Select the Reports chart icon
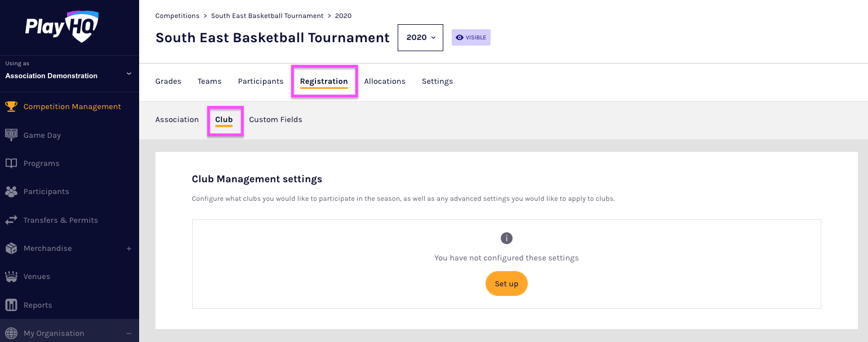This screenshot has height=342, width=868. pos(11,304)
